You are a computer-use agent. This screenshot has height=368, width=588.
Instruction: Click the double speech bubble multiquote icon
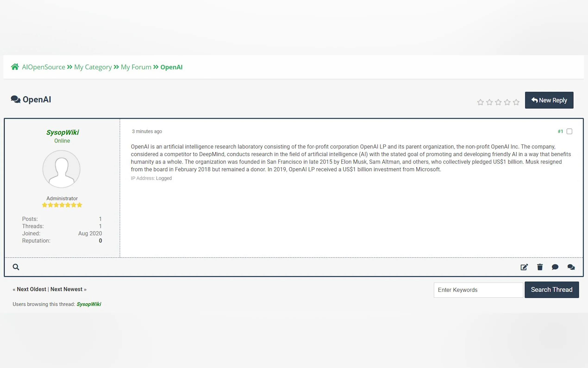pyautogui.click(x=571, y=267)
